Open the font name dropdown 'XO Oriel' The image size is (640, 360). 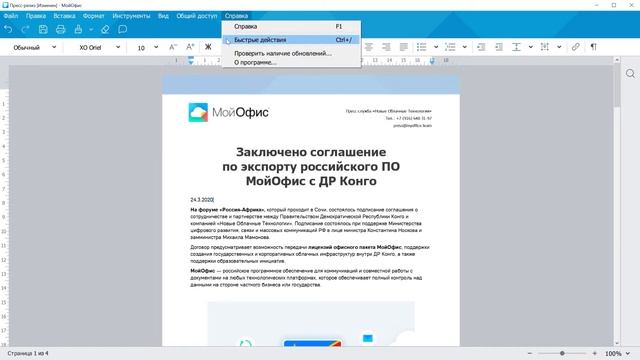99,47
